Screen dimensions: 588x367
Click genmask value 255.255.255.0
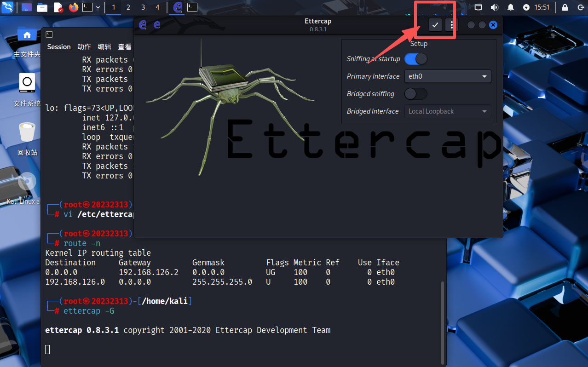[x=222, y=282]
